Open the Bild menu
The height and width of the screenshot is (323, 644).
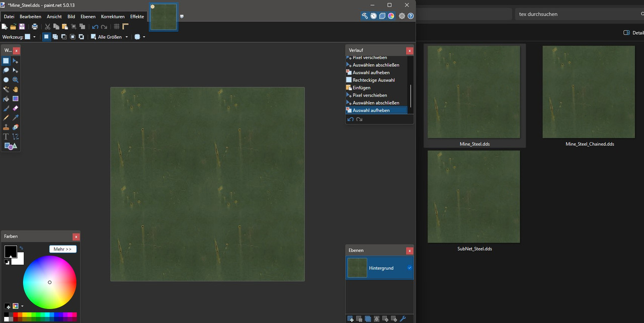point(71,17)
